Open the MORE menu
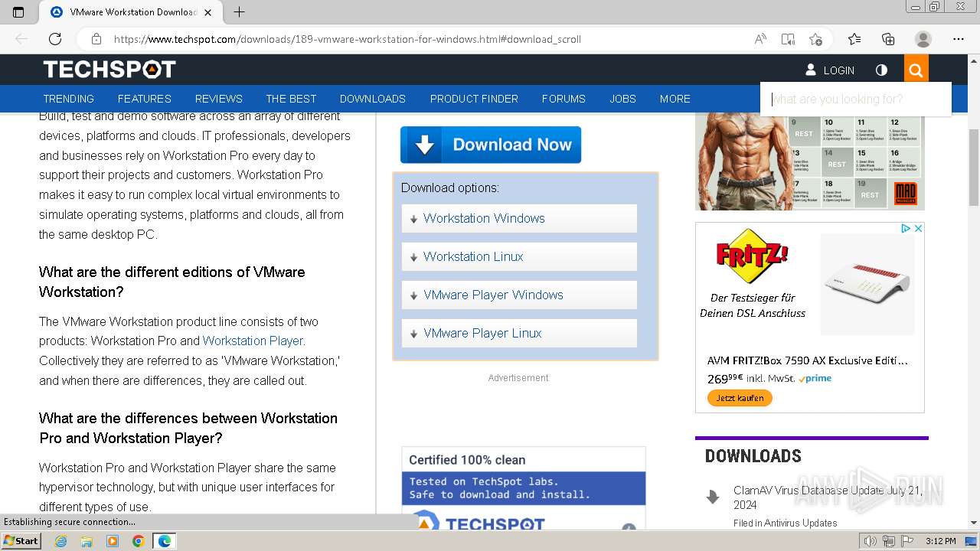The height and width of the screenshot is (551, 980). pyautogui.click(x=675, y=99)
